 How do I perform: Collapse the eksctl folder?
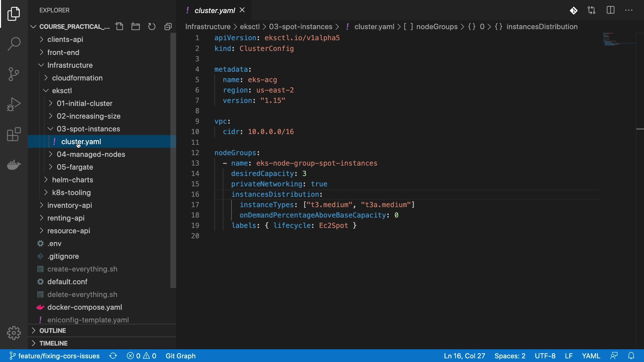(62, 91)
